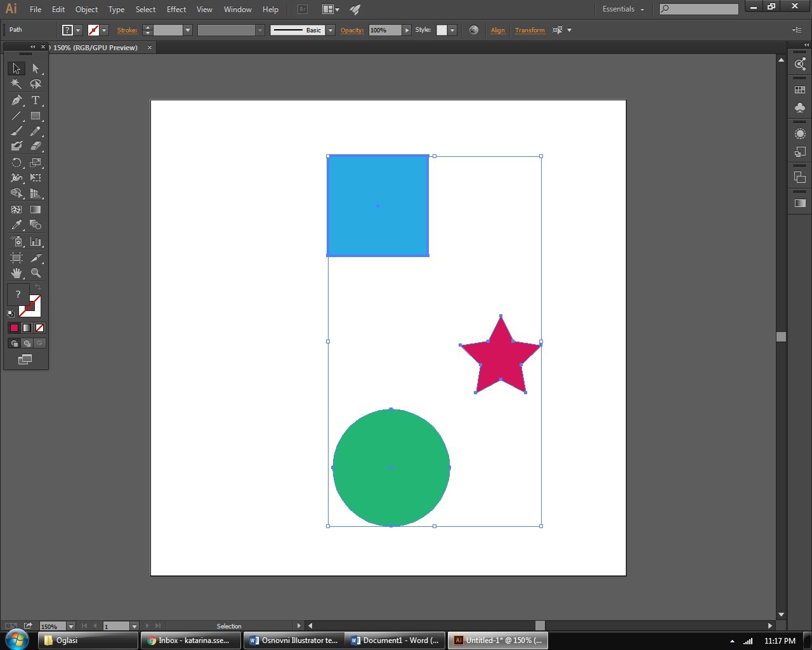Pick the Paintbrush tool
The image size is (812, 650).
(x=16, y=131)
